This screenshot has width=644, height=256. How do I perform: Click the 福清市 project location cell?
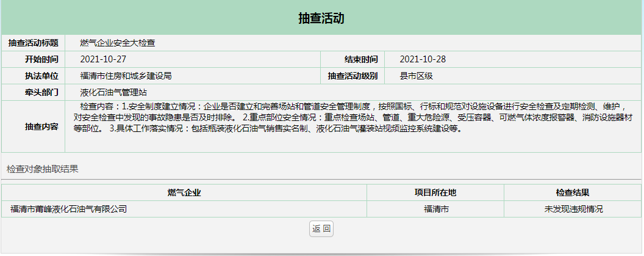435,209
